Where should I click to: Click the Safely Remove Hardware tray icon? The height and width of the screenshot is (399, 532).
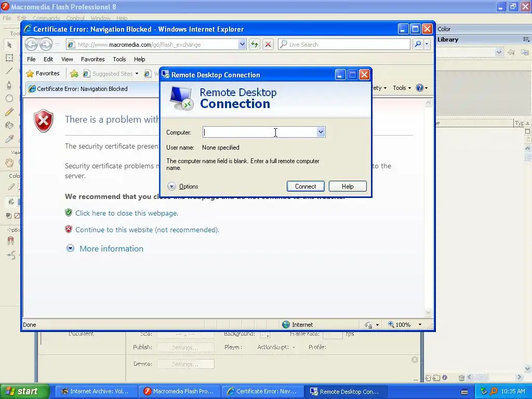[x=484, y=391]
